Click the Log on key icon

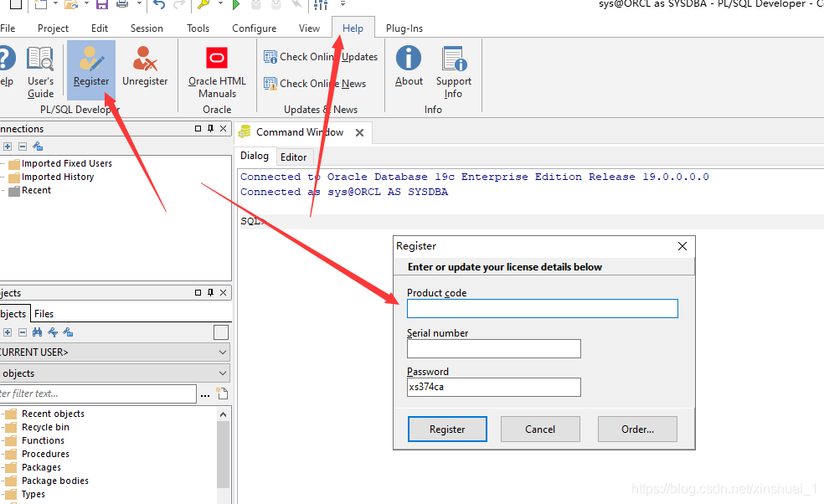click(203, 4)
